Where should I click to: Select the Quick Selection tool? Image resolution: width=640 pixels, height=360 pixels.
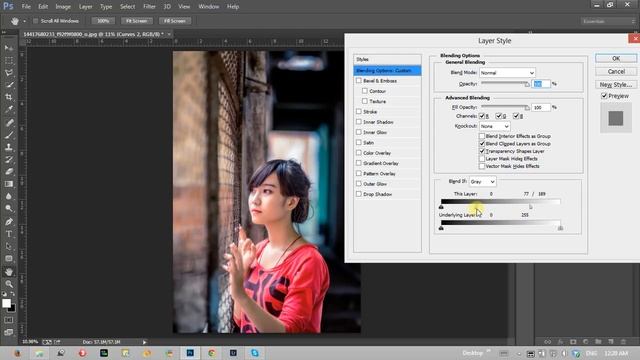[9, 85]
